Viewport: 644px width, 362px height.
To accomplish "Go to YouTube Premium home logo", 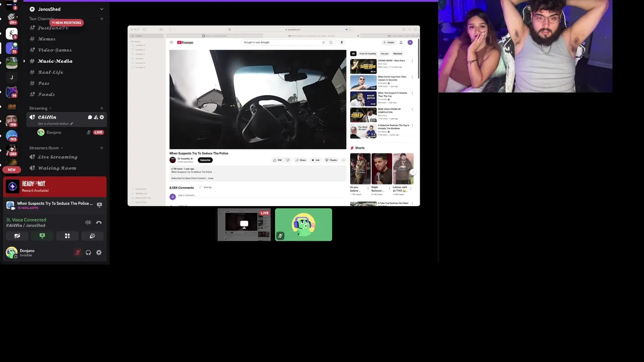I will pos(185,42).
